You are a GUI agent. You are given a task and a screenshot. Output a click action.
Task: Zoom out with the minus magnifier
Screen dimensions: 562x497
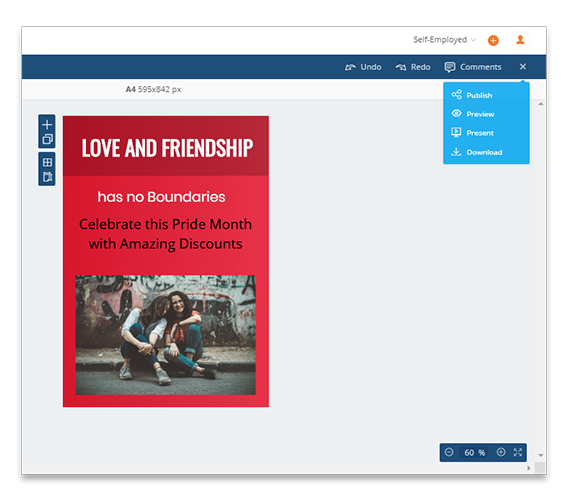(x=449, y=452)
